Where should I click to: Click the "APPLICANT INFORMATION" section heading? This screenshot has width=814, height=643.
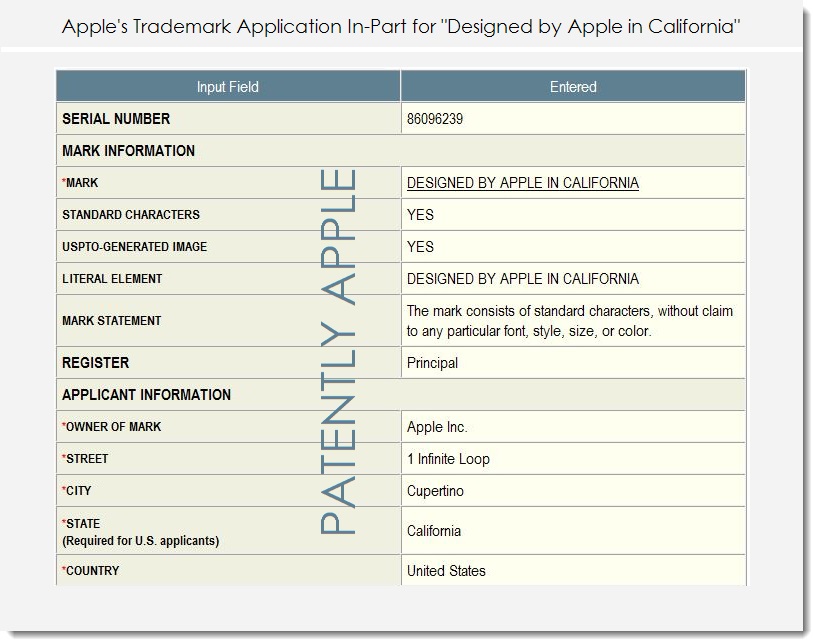point(146,395)
